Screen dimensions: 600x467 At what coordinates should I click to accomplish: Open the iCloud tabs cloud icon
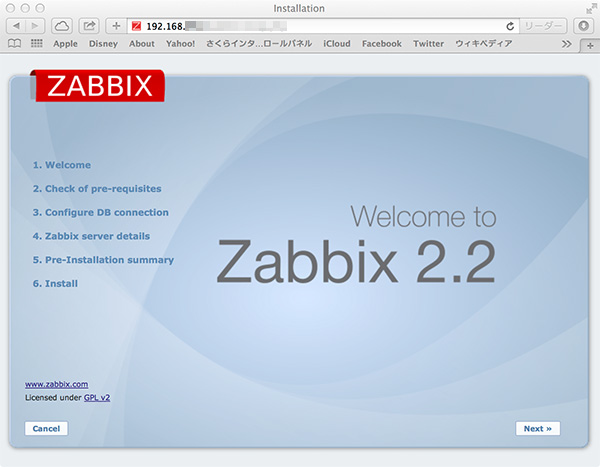point(62,25)
